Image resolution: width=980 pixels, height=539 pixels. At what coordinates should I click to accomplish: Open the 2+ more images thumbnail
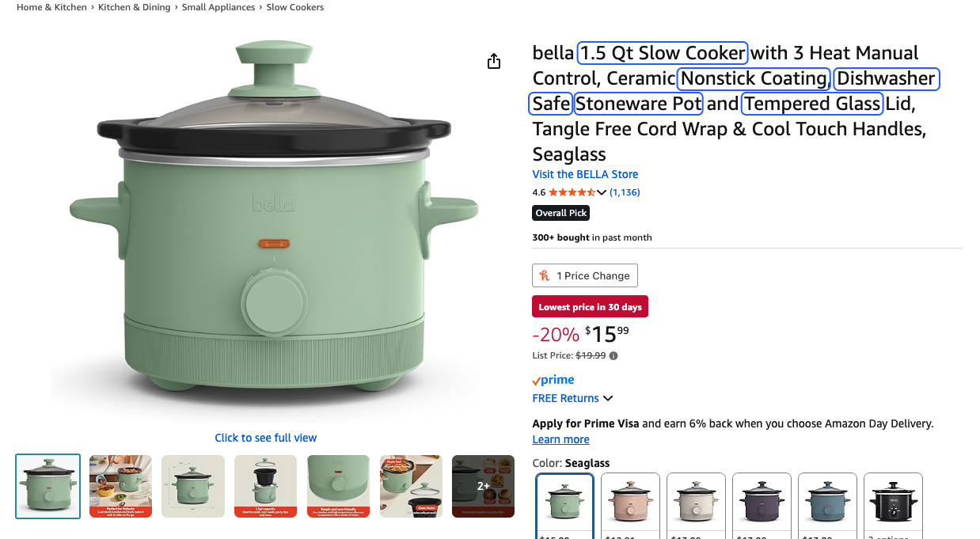pyautogui.click(x=483, y=486)
